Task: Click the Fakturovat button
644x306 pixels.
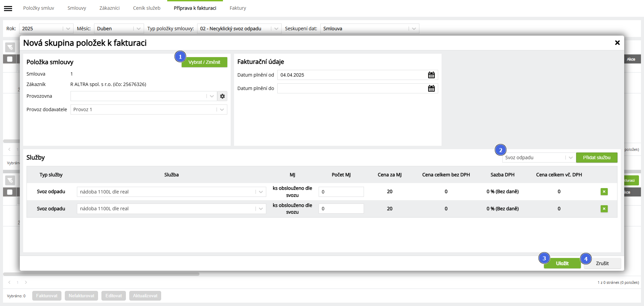Action: point(47,296)
